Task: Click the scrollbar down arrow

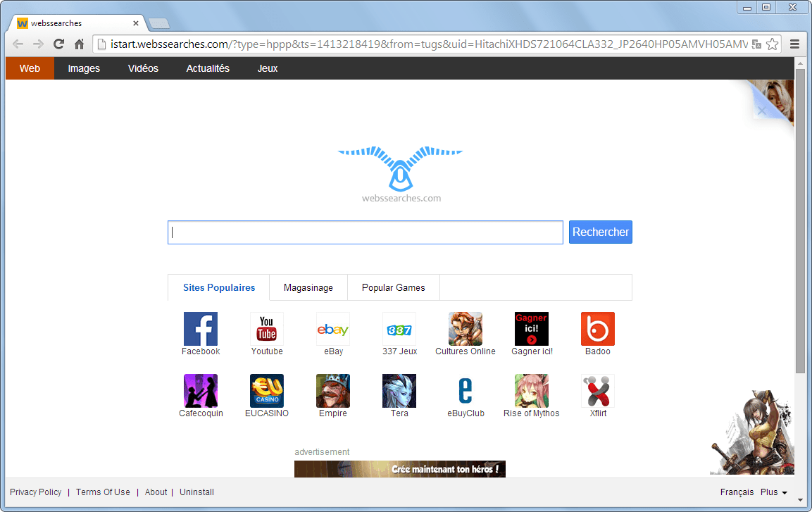Action: tap(800, 499)
